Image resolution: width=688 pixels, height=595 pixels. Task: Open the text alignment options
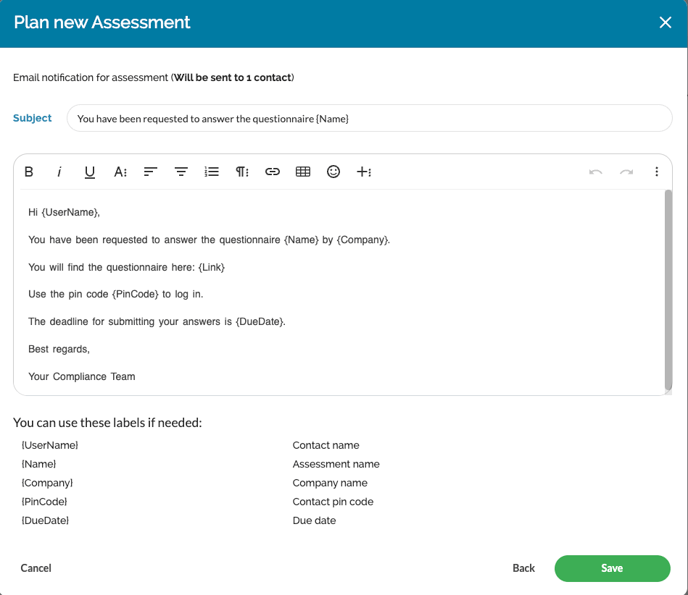pos(151,172)
